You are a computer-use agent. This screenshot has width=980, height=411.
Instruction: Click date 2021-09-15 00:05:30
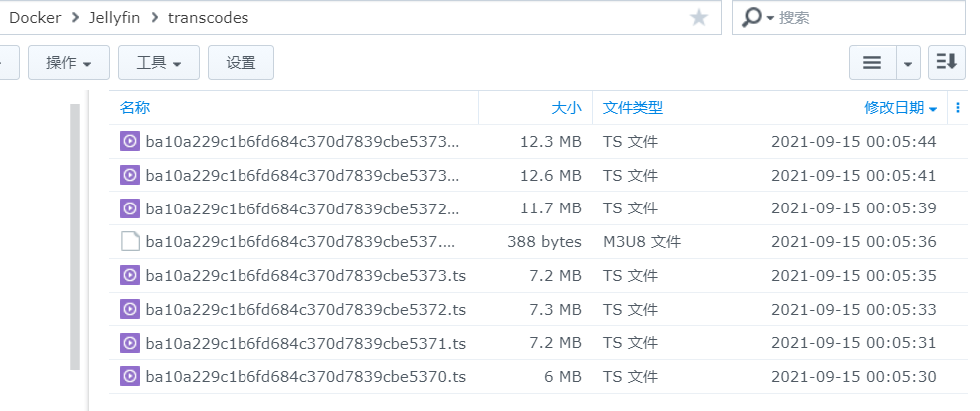tap(853, 377)
